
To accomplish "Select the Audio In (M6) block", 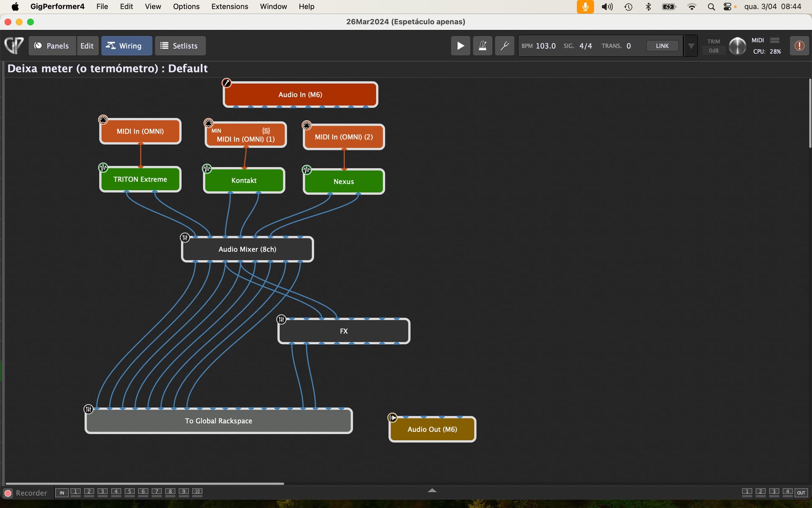I will pos(300,94).
